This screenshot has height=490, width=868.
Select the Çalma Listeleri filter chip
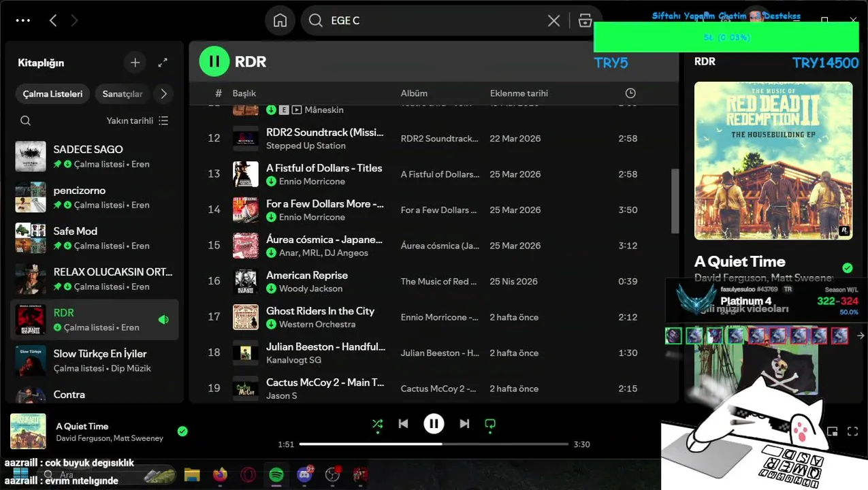[52, 94]
